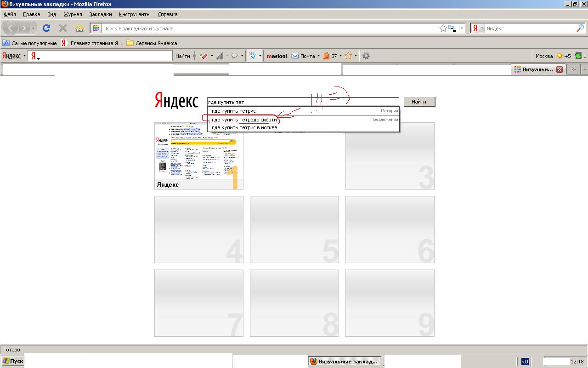
Task: Click the magnifier icon in Yandex search box
Action: coord(580,28)
